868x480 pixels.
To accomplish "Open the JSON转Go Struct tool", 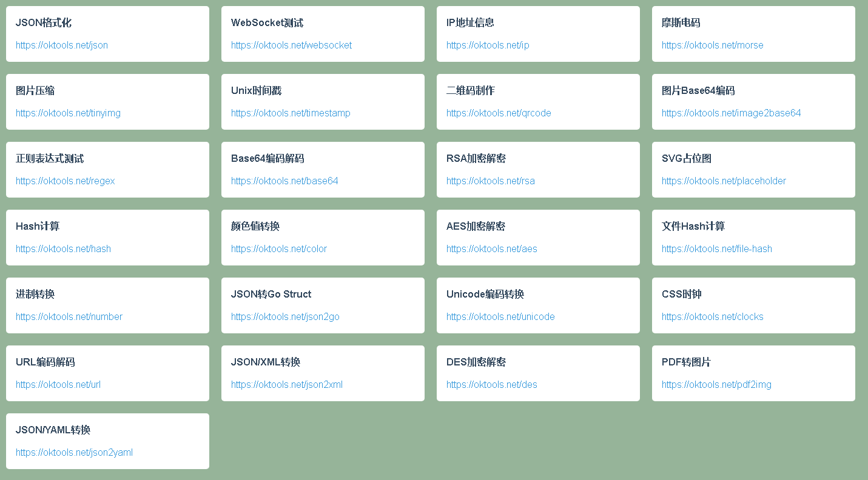I will (285, 316).
